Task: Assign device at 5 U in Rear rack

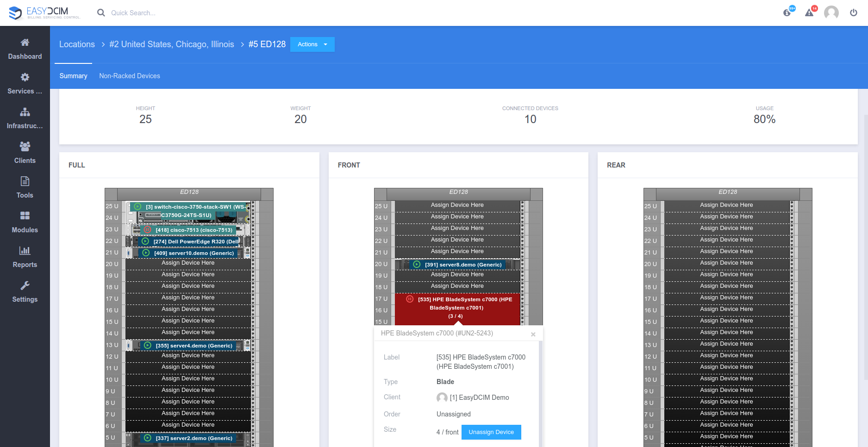Action: coord(726,437)
